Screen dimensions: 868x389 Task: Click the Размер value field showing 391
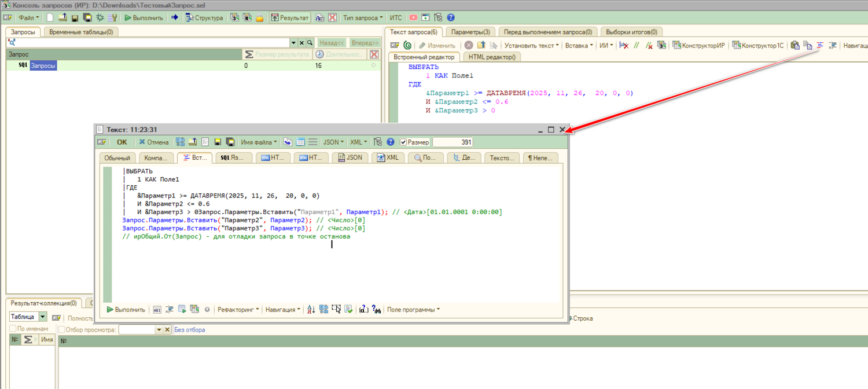pos(453,142)
